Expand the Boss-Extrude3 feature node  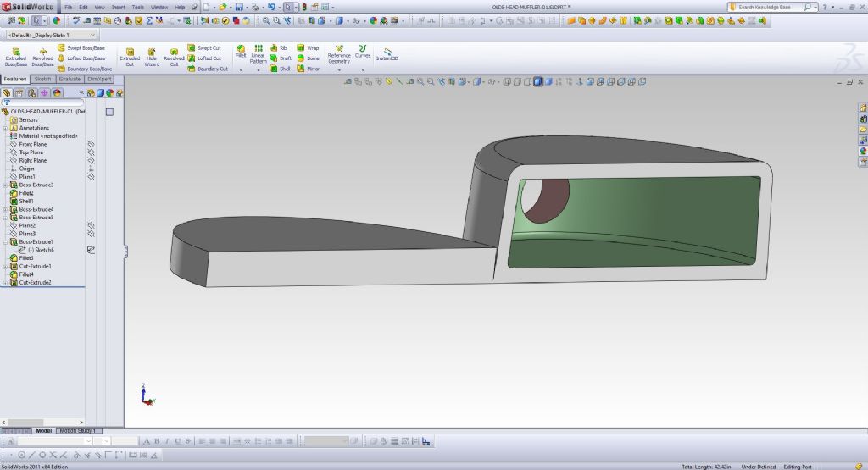click(x=6, y=185)
